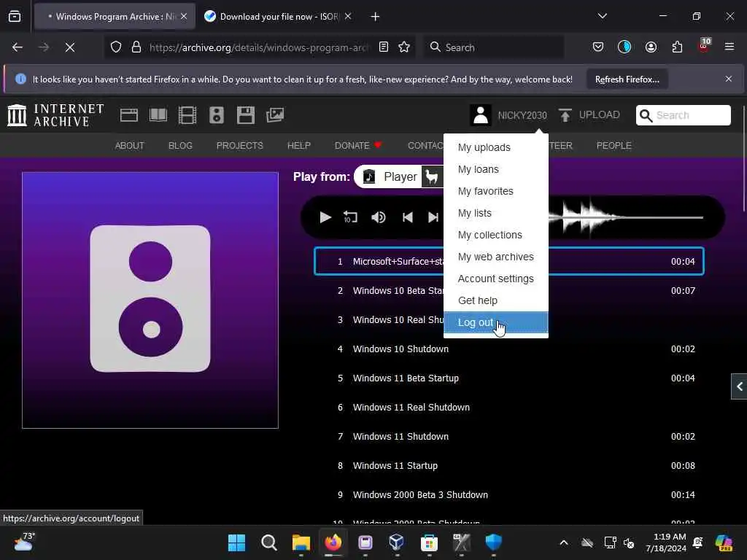
Task: Open Firefox account icon
Action: pos(651,47)
